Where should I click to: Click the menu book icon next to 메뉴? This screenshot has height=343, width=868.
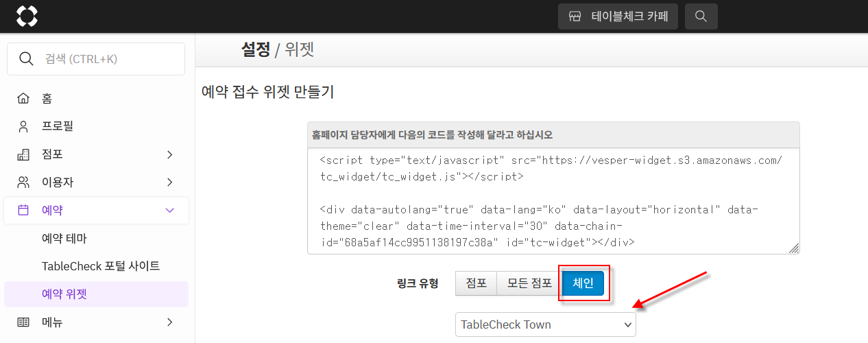(23, 322)
